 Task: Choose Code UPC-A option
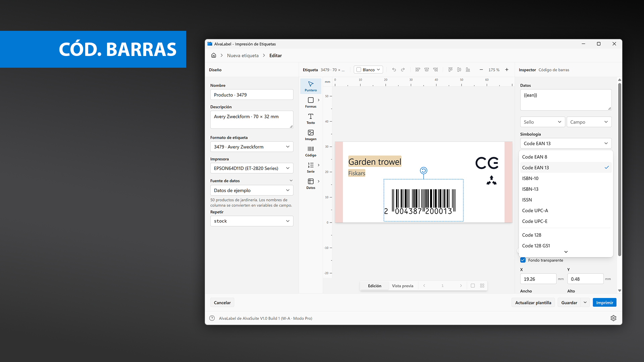[x=566, y=210]
